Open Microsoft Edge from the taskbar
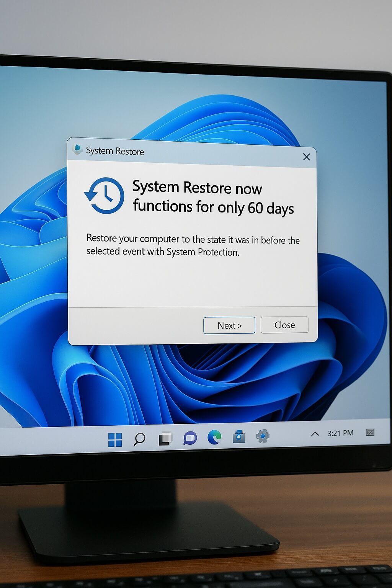This screenshot has height=588, width=392. (214, 437)
